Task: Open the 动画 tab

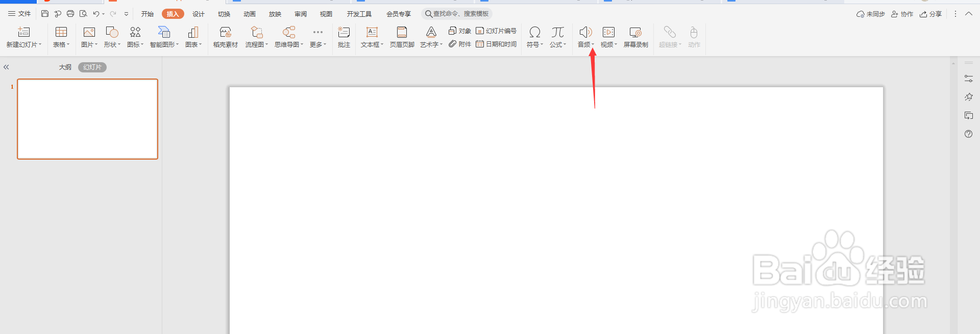Action: (x=250, y=14)
